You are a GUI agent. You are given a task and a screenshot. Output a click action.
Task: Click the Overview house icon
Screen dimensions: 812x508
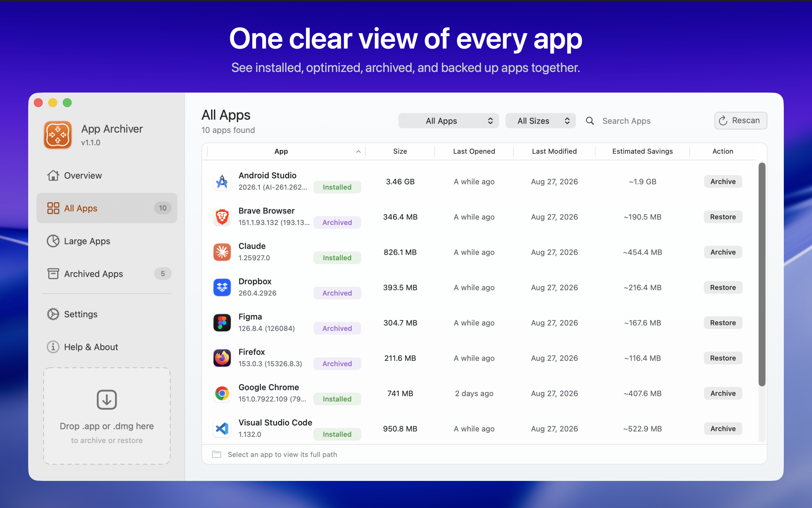coord(53,175)
